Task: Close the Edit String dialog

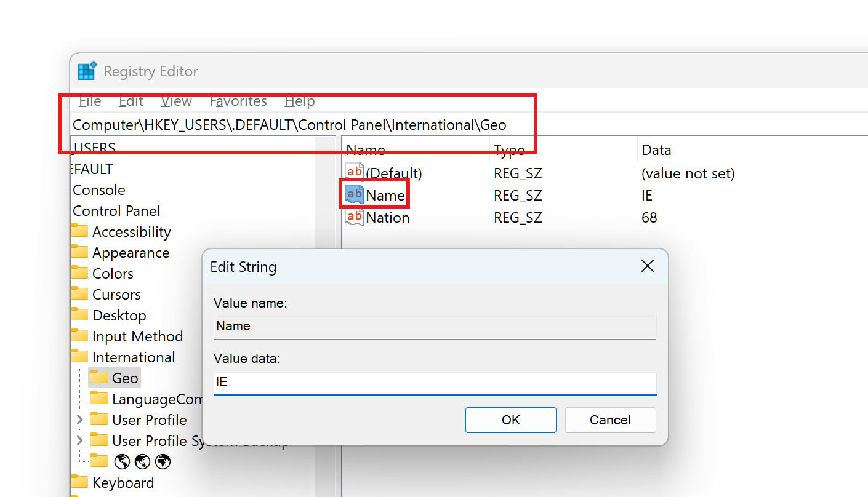Action: 647,266
